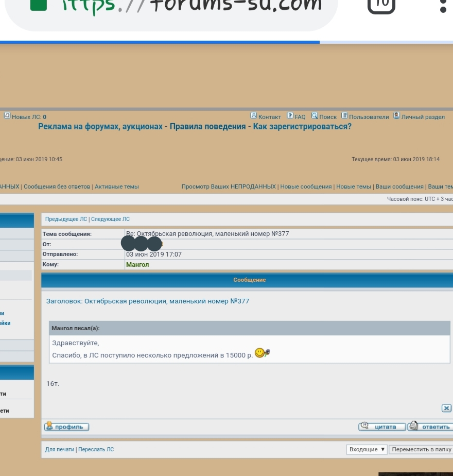Click the Пользователи list icon
The width and height of the screenshot is (453, 476).
tap(344, 116)
